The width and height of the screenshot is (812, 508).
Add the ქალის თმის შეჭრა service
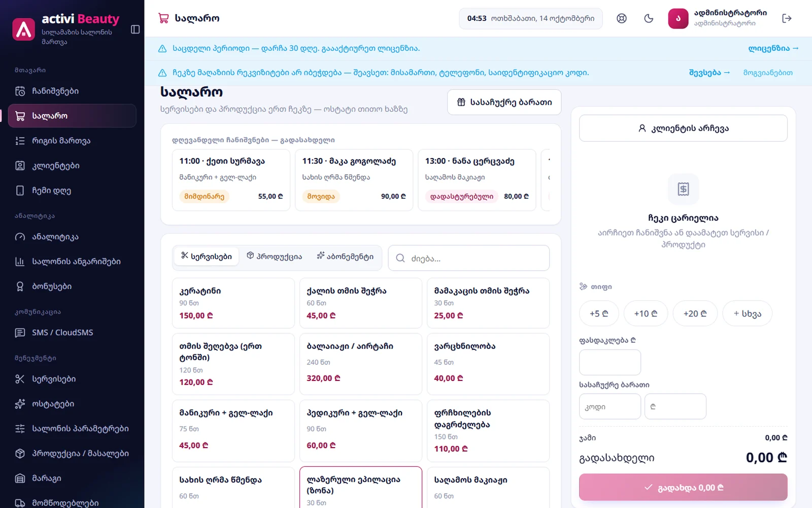pyautogui.click(x=361, y=303)
